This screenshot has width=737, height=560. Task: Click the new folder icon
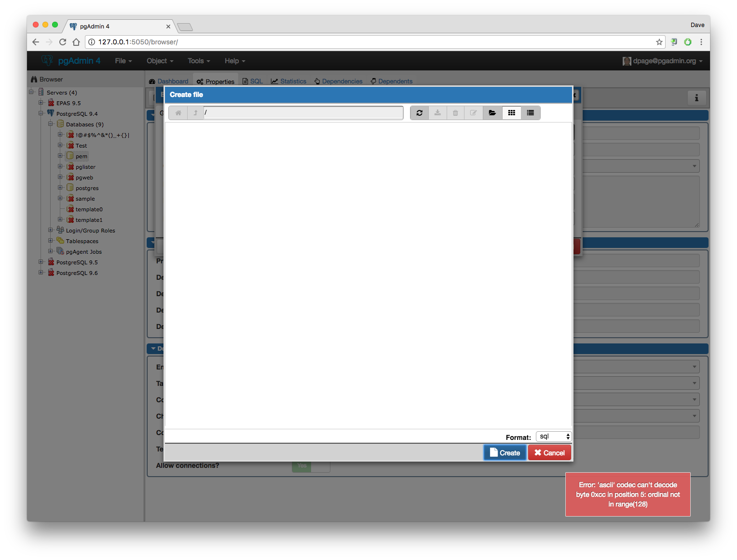pos(492,113)
